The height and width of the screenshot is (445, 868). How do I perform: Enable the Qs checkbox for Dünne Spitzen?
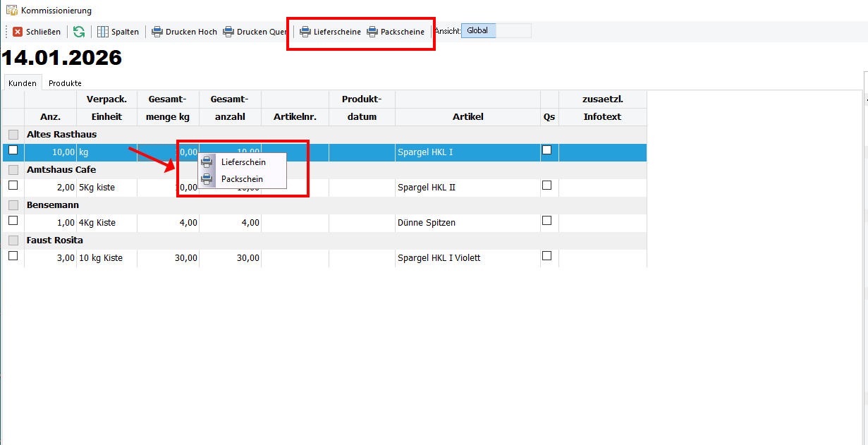pos(546,221)
